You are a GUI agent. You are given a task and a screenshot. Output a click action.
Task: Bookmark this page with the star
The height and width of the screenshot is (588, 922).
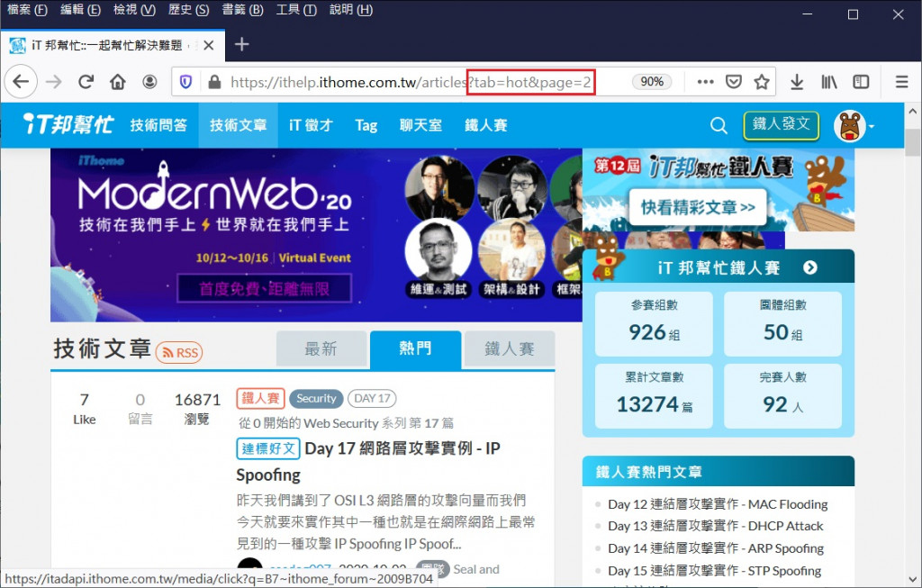[x=762, y=82]
